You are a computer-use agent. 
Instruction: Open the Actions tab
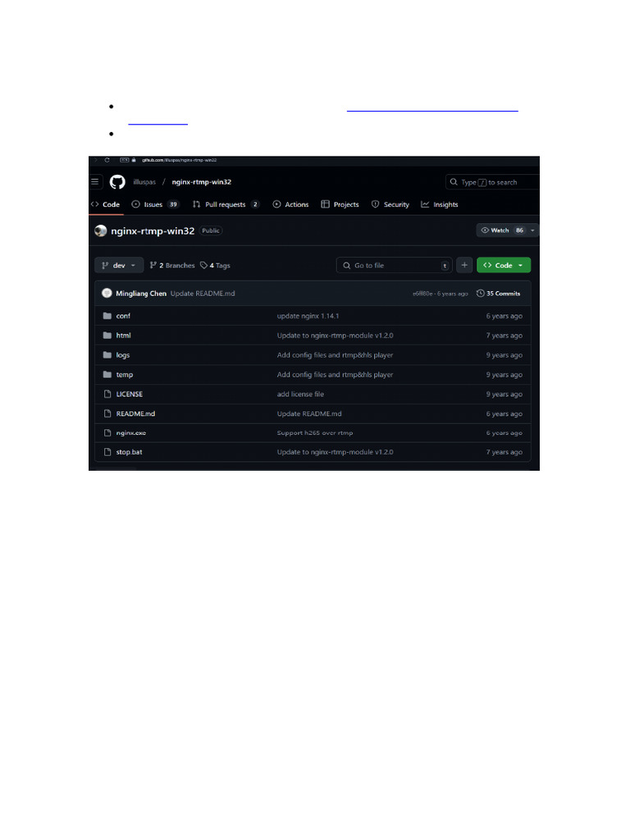(x=291, y=204)
